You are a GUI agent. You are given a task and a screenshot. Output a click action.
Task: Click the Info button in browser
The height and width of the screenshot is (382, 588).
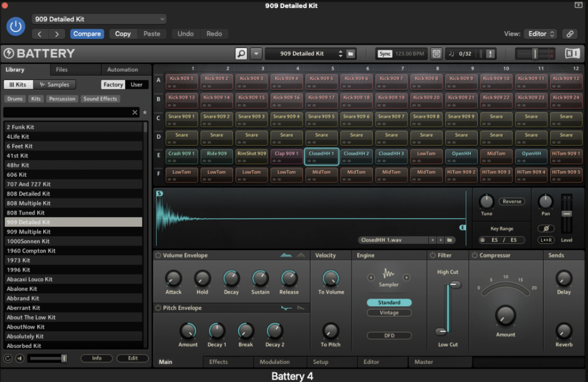pos(97,358)
